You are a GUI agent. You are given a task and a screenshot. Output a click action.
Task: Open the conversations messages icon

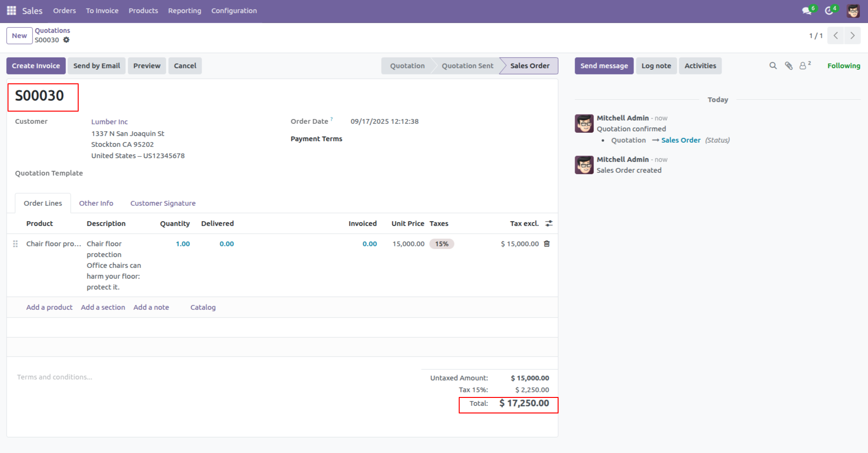point(807,11)
